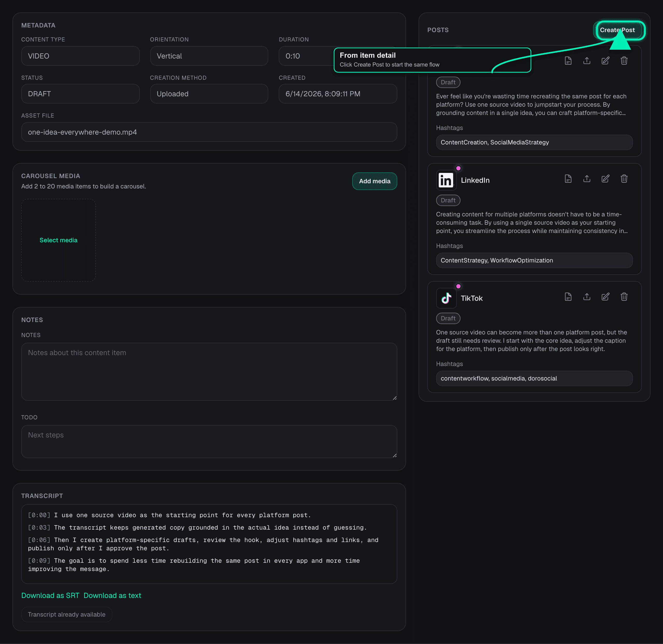This screenshot has width=663, height=644.
Task: Click the ContentStrategy, WorkflowOptimization hashtags field
Action: tap(534, 260)
